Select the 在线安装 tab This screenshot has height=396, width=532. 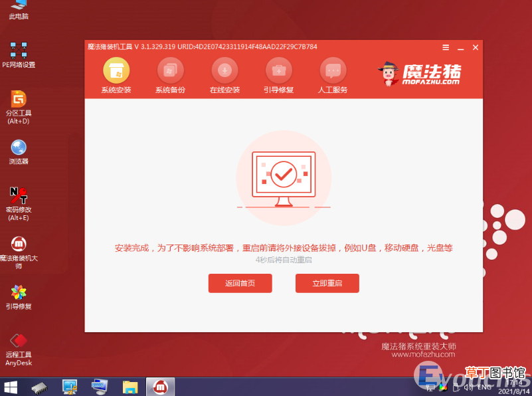(x=224, y=75)
